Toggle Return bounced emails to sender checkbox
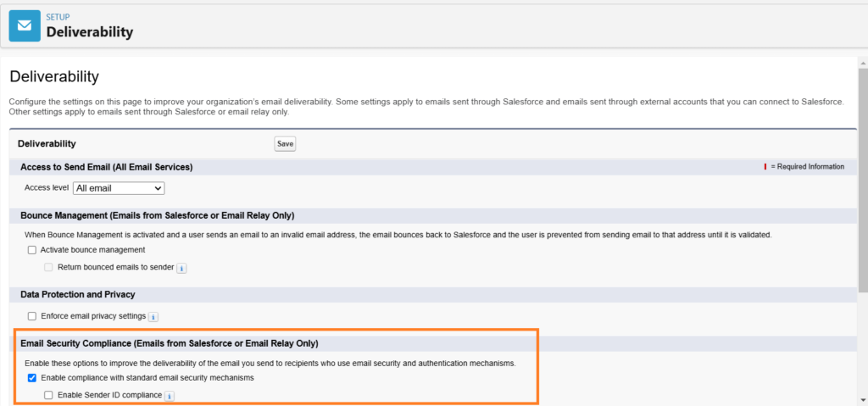Viewport: 868px width, 406px height. (x=48, y=267)
